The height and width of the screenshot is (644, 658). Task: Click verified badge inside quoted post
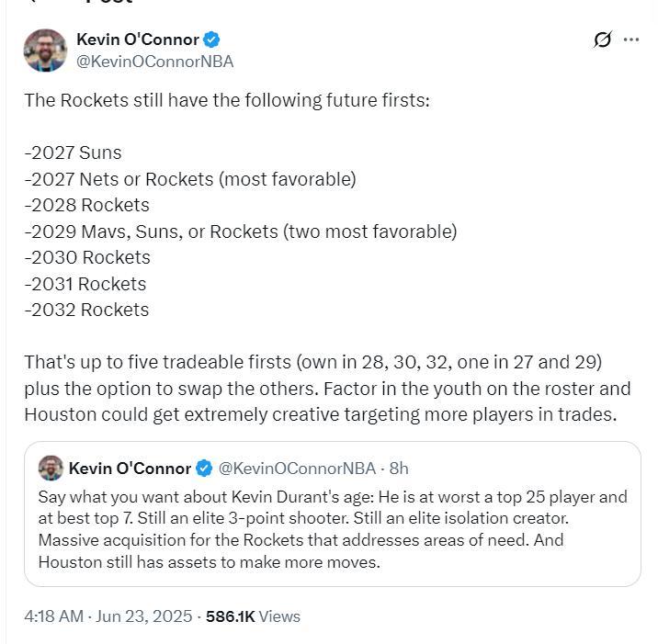tap(205, 469)
